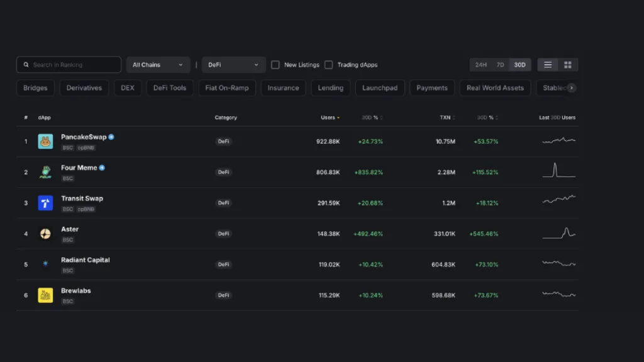Click Four Meme's BSC chain tag
The image size is (644, 362).
pyautogui.click(x=68, y=178)
